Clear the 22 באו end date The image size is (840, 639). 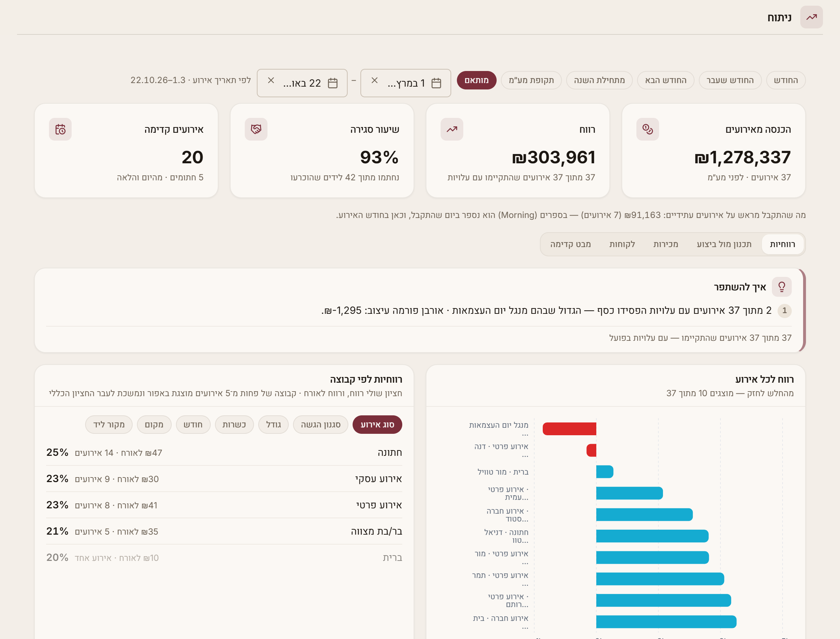271,80
